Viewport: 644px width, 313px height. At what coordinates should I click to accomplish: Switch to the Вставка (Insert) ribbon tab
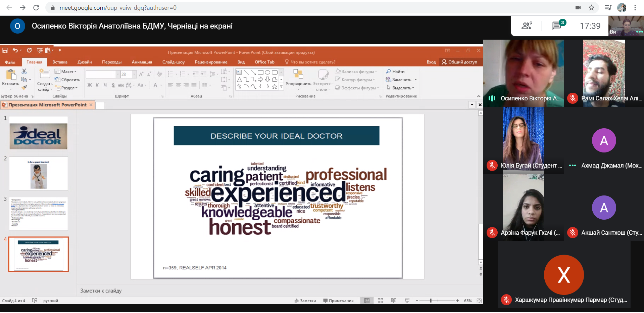click(60, 62)
